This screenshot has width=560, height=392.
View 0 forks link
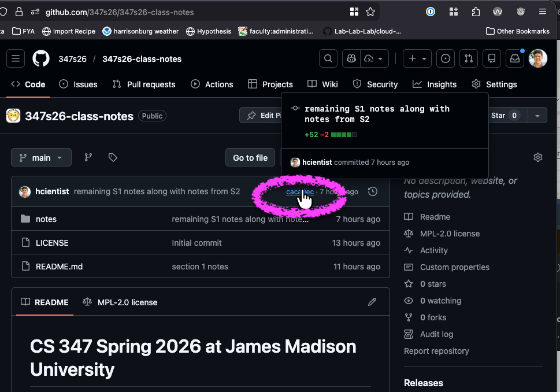425,317
